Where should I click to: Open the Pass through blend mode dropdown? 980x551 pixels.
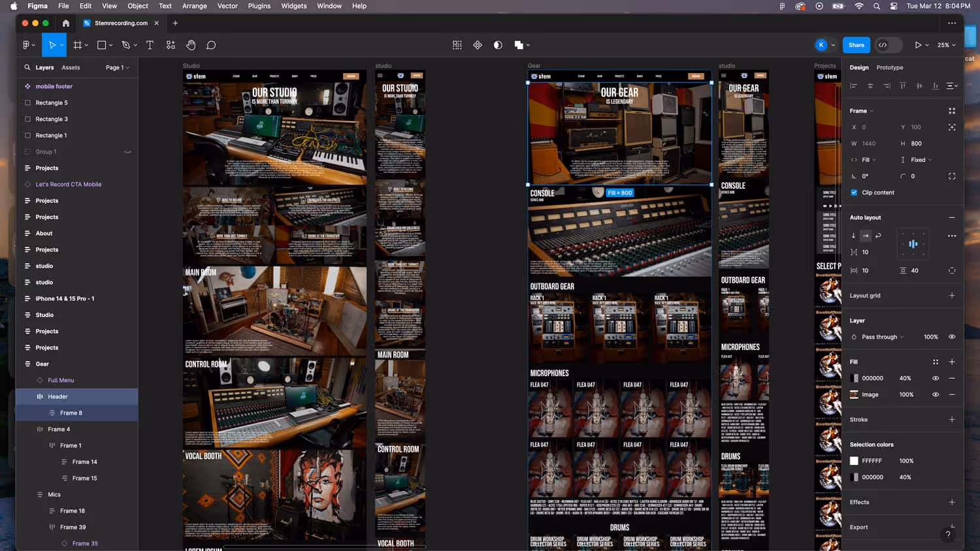[882, 337]
